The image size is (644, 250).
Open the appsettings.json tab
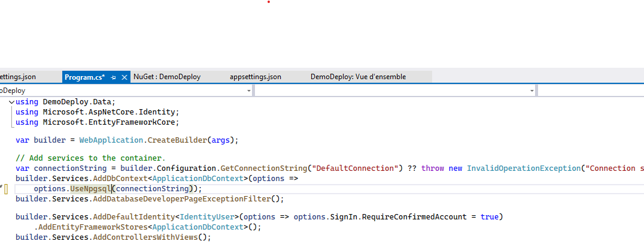click(x=255, y=77)
